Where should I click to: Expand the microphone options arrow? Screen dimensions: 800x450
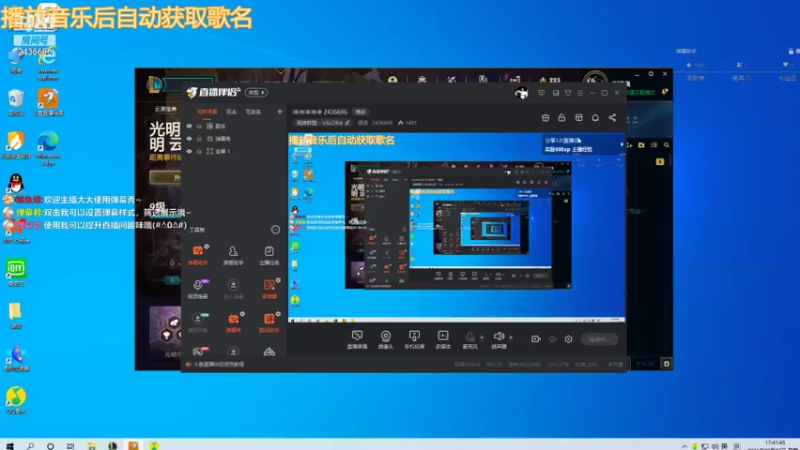[482, 337]
